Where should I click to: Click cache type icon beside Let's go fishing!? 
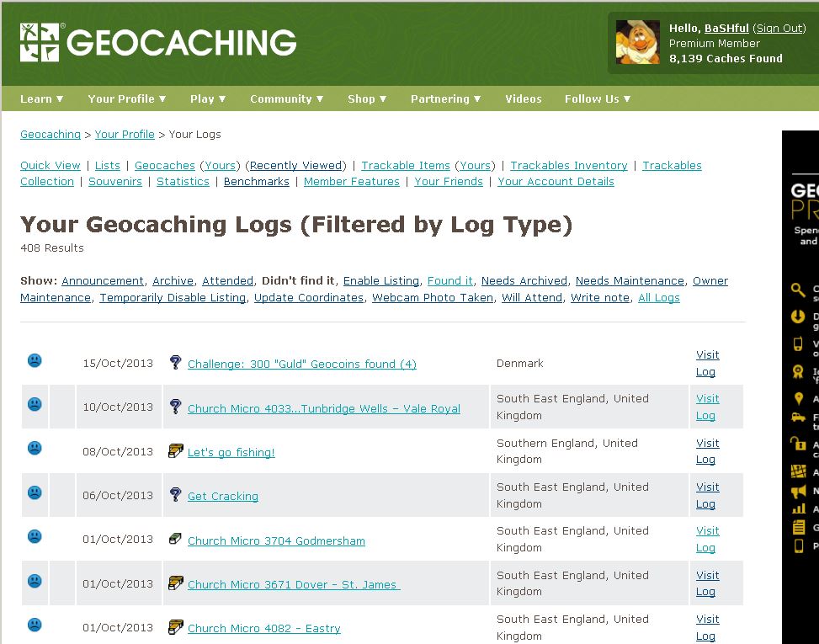point(175,451)
